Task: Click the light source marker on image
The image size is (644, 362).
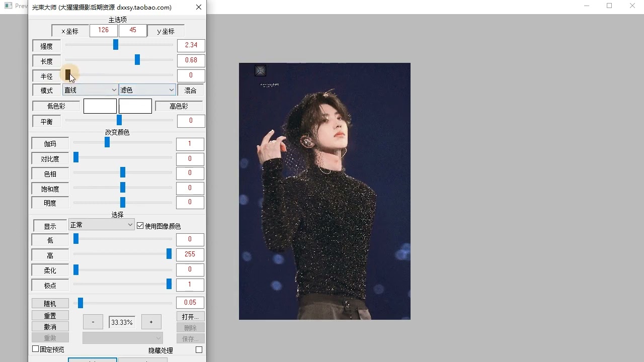Action: (260, 71)
